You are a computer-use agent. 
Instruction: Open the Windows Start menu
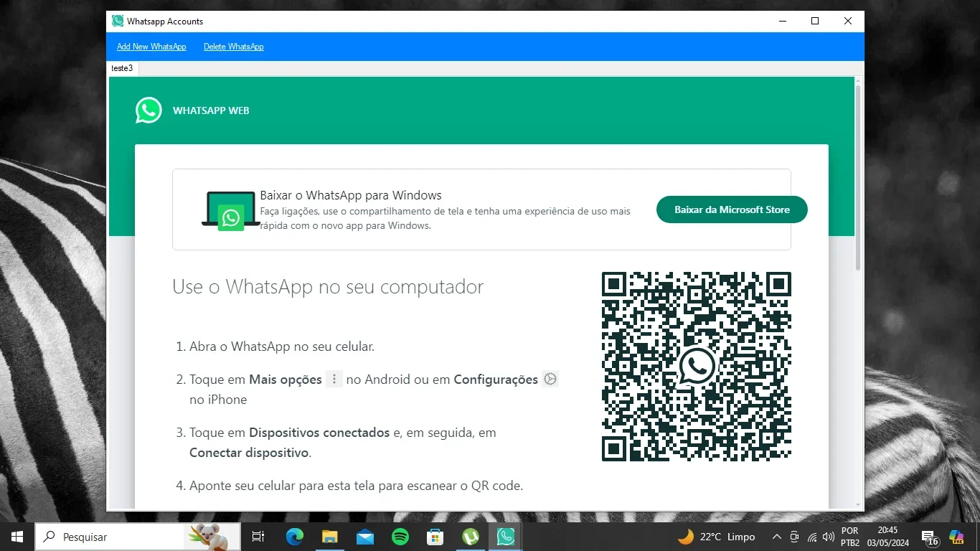pos(17,537)
